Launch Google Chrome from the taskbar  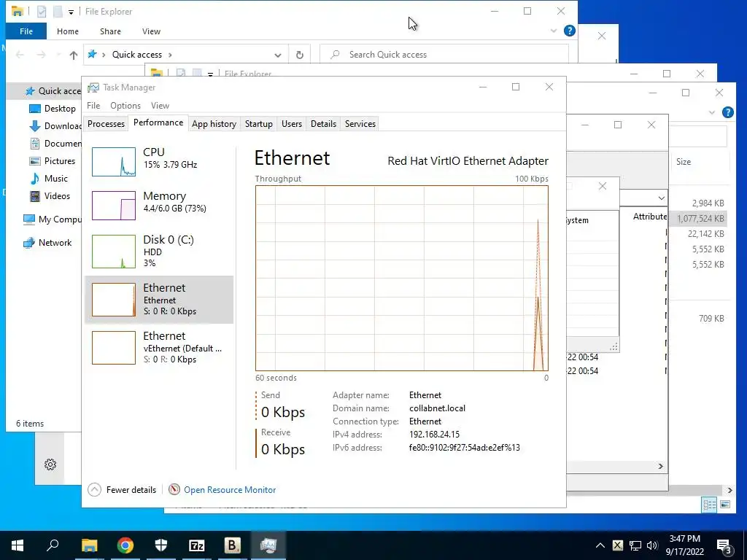pyautogui.click(x=125, y=545)
